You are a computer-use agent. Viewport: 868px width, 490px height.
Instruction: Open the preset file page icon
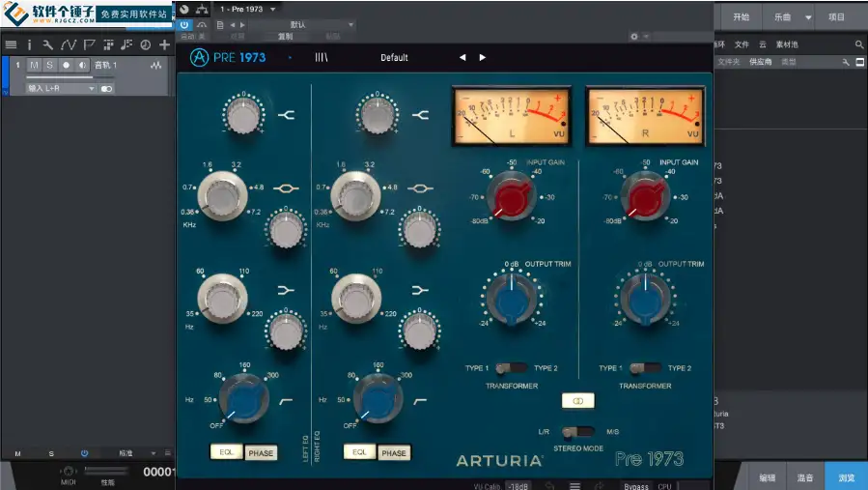pyautogui.click(x=220, y=25)
